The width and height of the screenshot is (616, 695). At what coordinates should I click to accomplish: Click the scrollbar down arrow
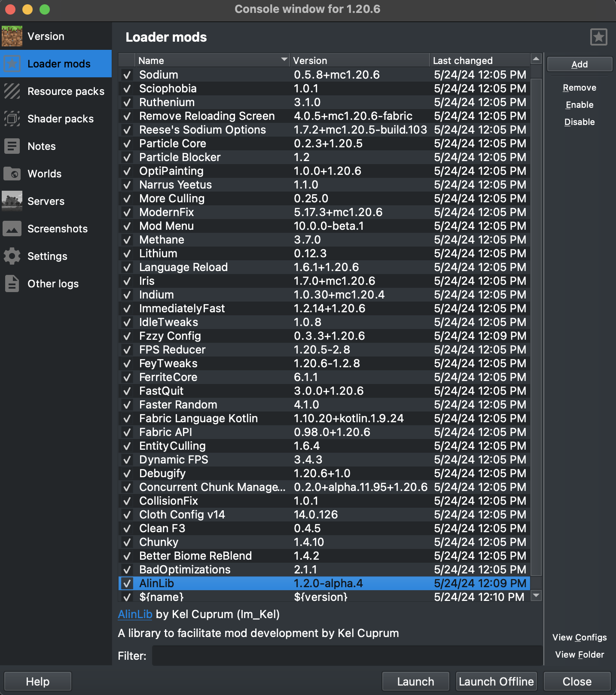click(x=536, y=595)
